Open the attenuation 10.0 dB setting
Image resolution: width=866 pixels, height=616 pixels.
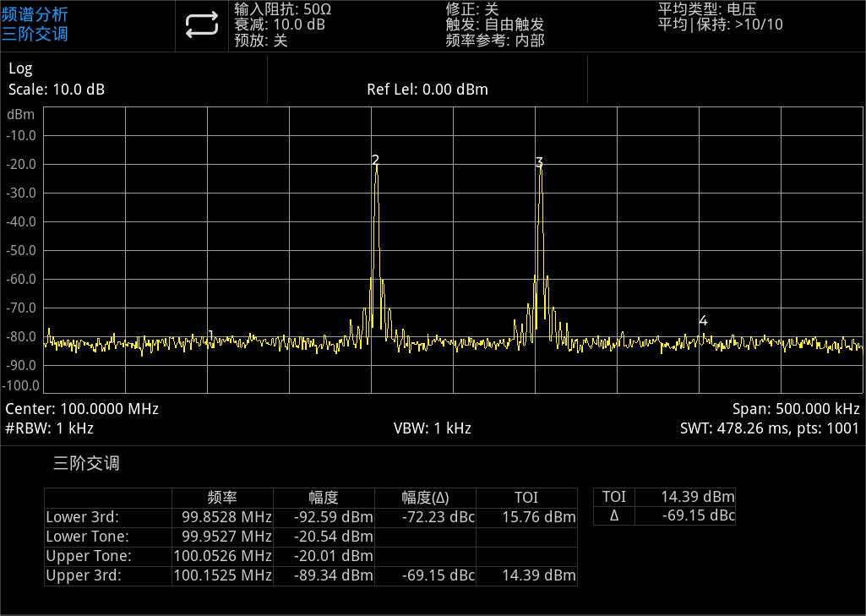point(279,25)
